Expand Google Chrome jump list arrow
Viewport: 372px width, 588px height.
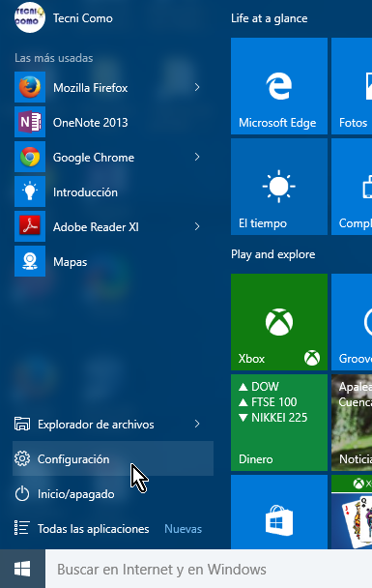point(197,157)
